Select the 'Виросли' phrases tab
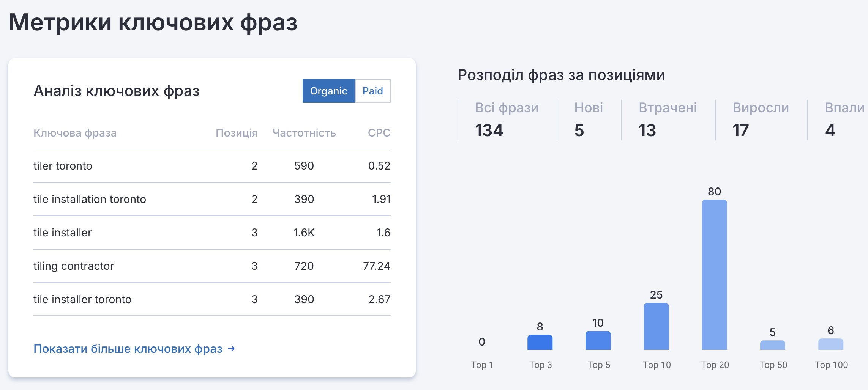The width and height of the screenshot is (868, 390). pyautogui.click(x=761, y=120)
